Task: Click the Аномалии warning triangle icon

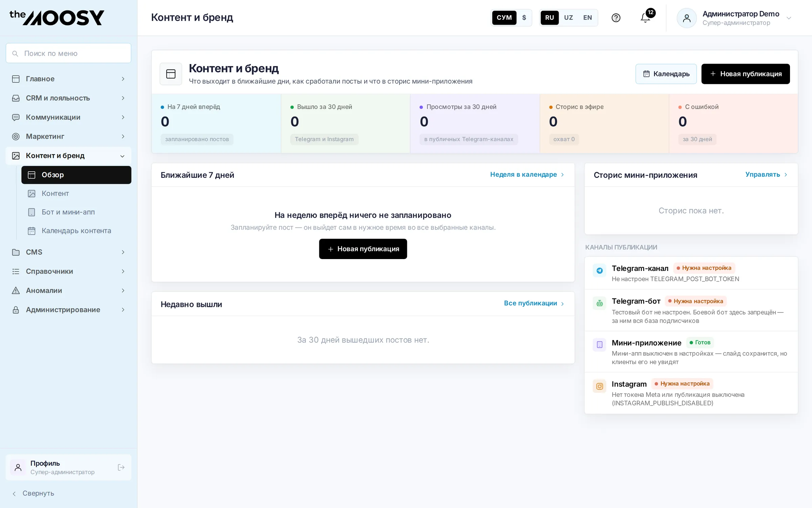Action: (16, 291)
